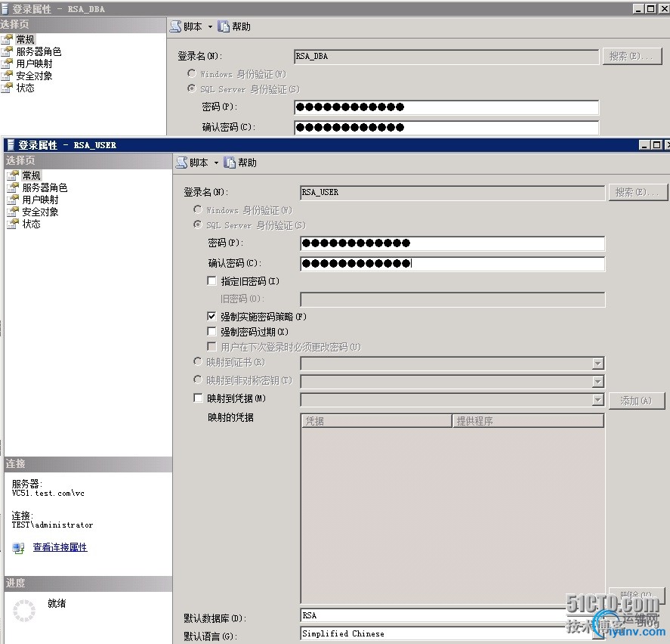Select SQL Server 身份验证 radio in RSA_USER window
Screen dimensions: 670x644
pos(197,224)
